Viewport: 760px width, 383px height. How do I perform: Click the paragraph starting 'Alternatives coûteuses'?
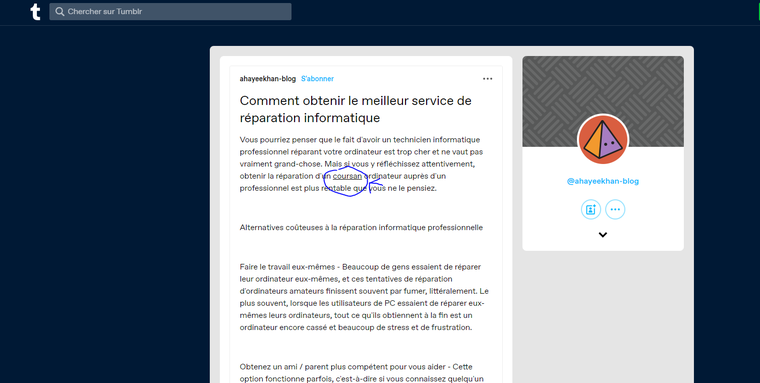tap(361, 227)
